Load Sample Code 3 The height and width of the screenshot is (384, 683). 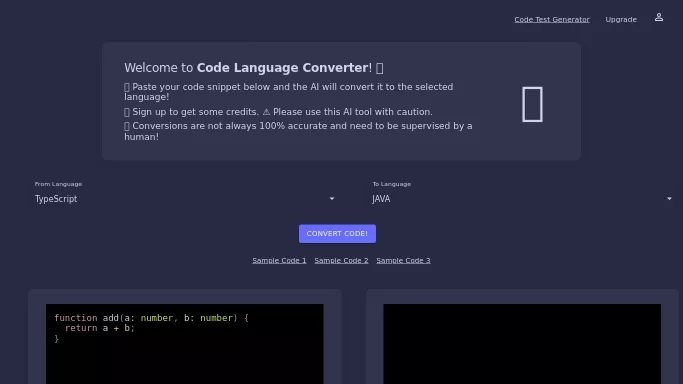pyautogui.click(x=403, y=260)
